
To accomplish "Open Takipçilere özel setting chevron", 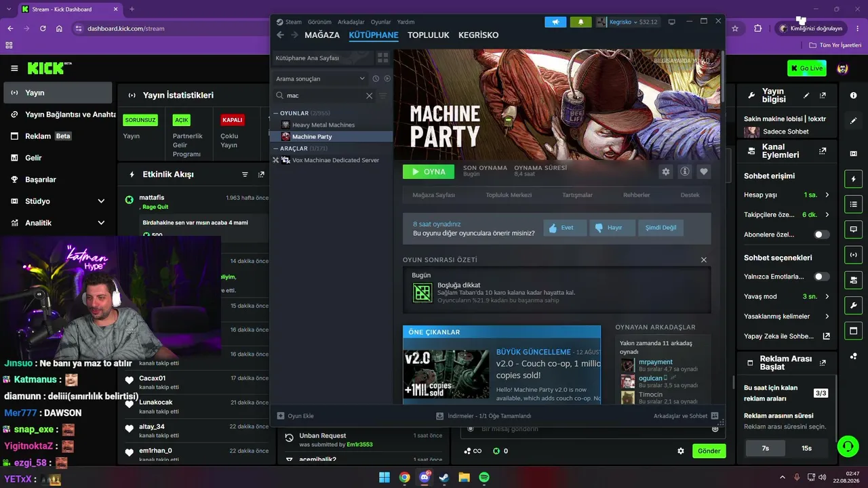I will pyautogui.click(x=827, y=215).
